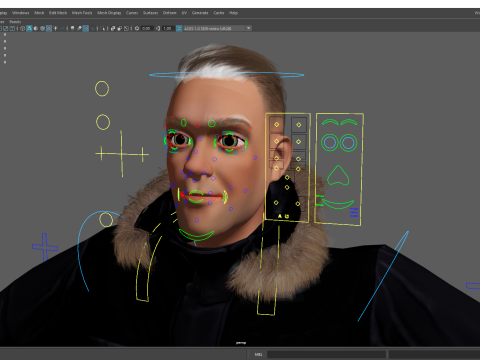This screenshot has width=480, height=360.
Task: Open the Edit Mesh menu
Action: click(58, 13)
